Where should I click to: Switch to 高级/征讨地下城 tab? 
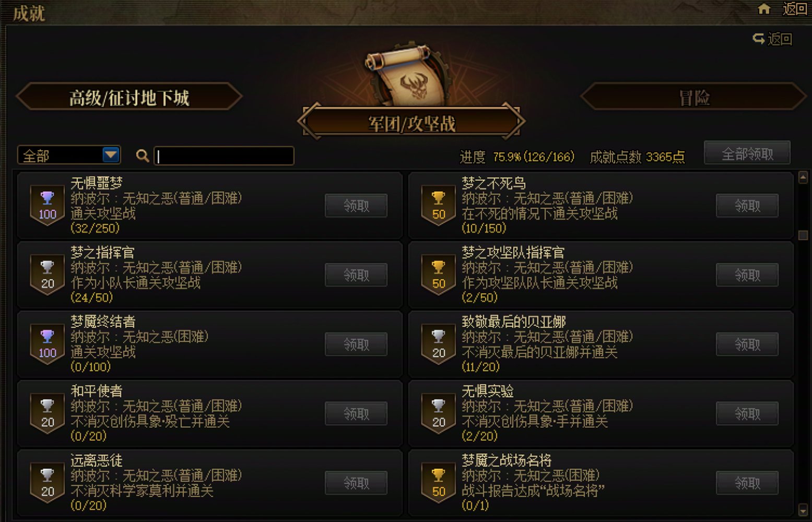tap(130, 97)
